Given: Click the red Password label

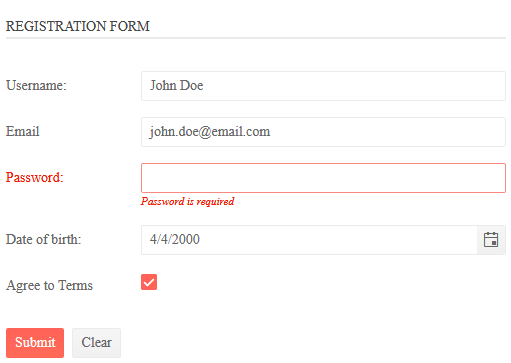Looking at the screenshot, I should [35, 177].
